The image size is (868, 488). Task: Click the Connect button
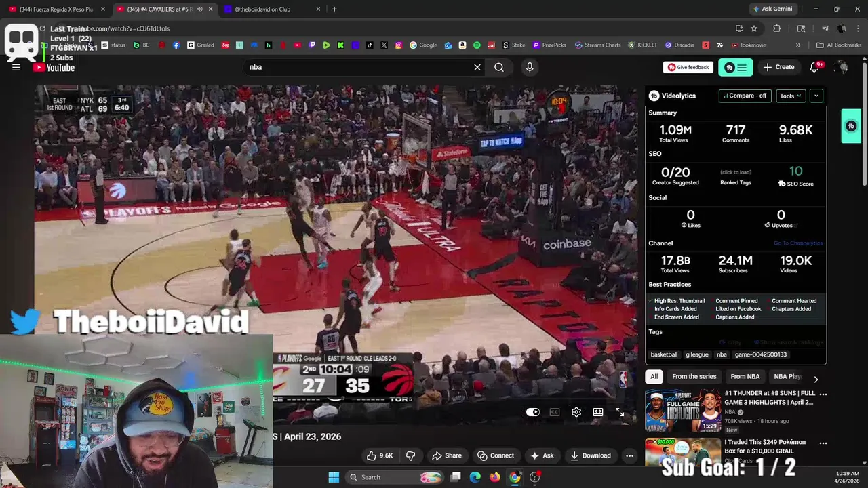(x=496, y=455)
